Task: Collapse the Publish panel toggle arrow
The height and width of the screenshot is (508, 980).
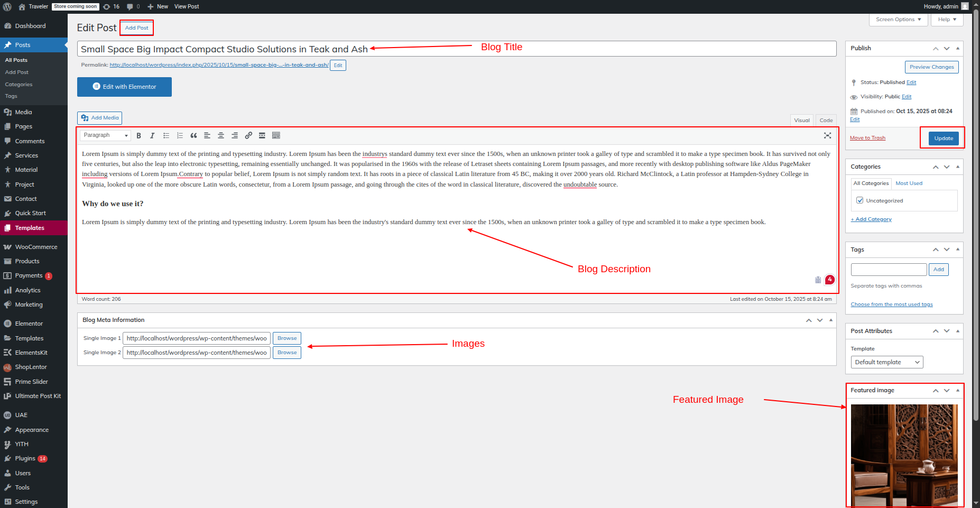Action: click(957, 48)
